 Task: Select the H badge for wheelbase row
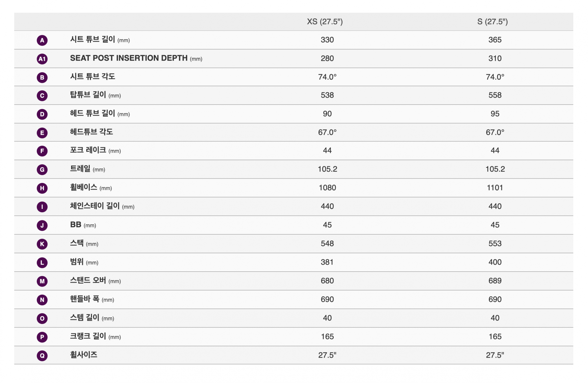click(x=42, y=188)
